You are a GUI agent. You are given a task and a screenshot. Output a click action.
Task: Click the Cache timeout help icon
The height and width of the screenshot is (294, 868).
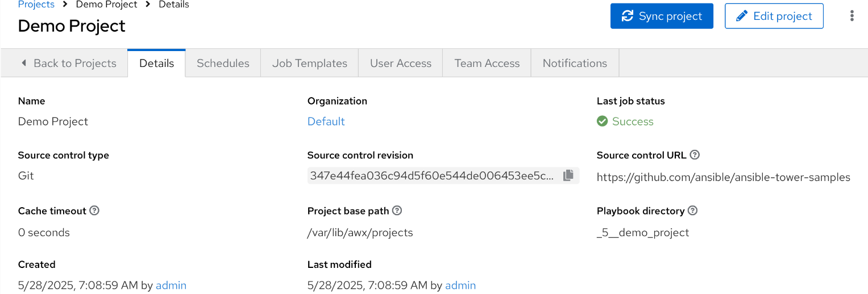[95, 211]
